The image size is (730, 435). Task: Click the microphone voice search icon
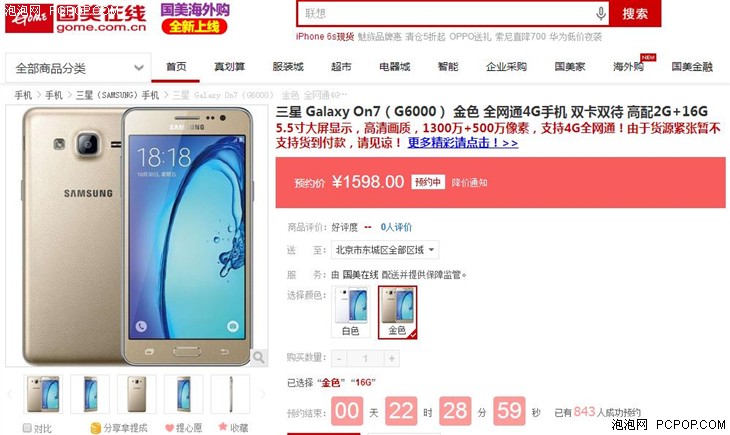[601, 14]
